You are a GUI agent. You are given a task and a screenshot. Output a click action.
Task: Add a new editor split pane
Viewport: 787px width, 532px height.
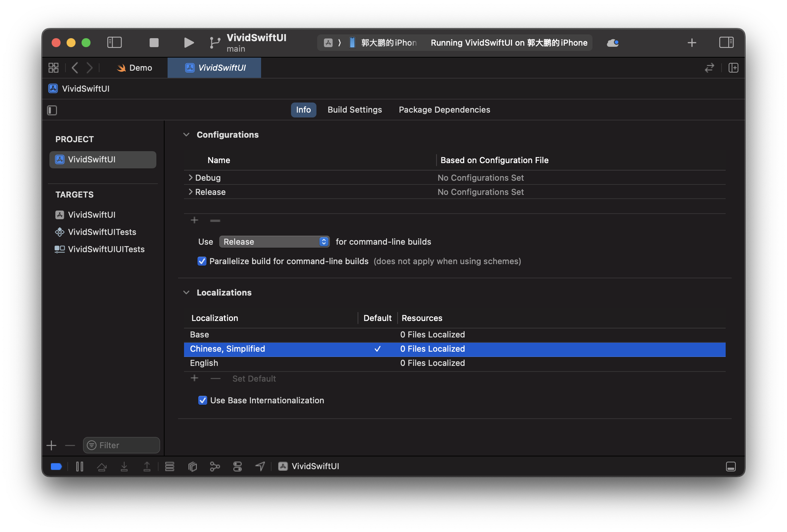(733, 68)
